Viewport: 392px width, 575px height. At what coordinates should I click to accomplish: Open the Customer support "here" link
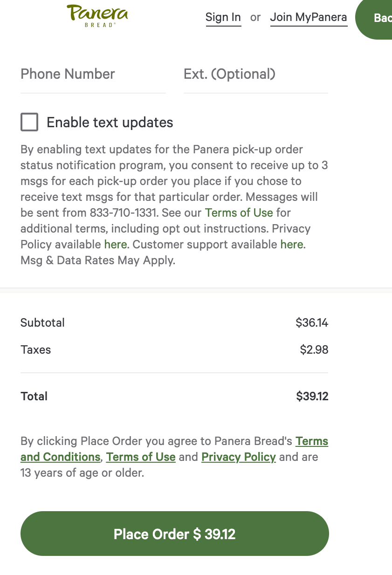[292, 245]
